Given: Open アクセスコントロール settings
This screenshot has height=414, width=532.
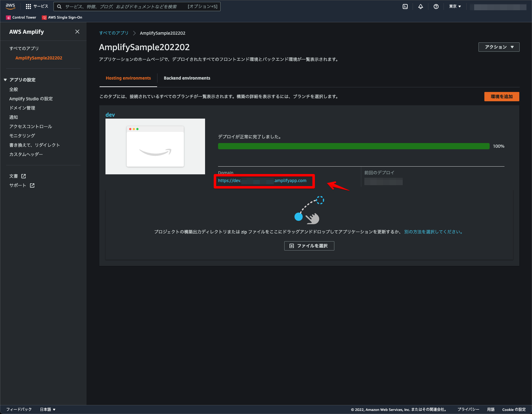Looking at the screenshot, I should (x=31, y=126).
